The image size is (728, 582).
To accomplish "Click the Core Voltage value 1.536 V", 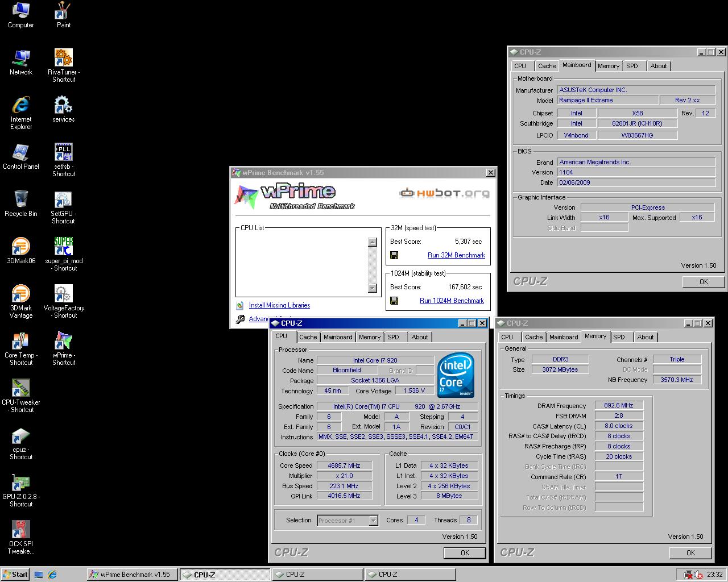I will [413, 391].
